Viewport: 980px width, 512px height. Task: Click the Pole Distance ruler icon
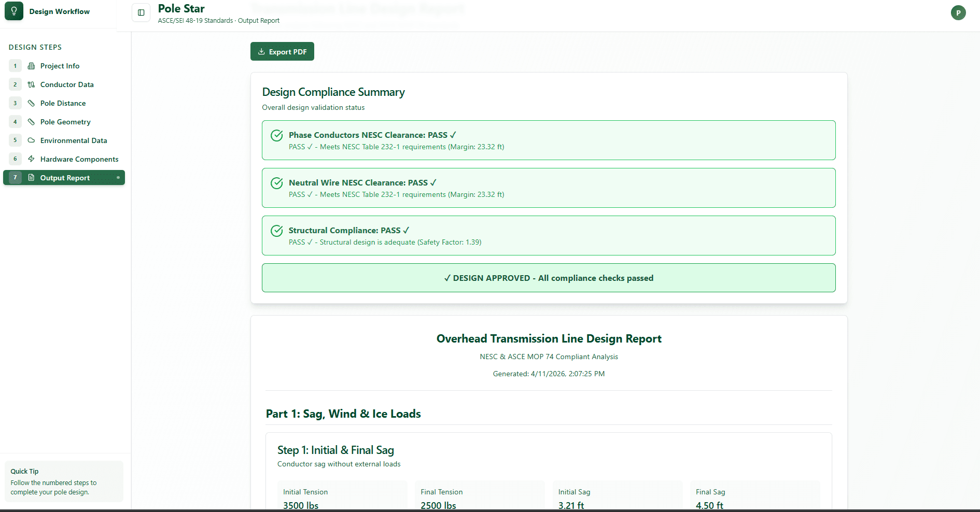(x=32, y=103)
